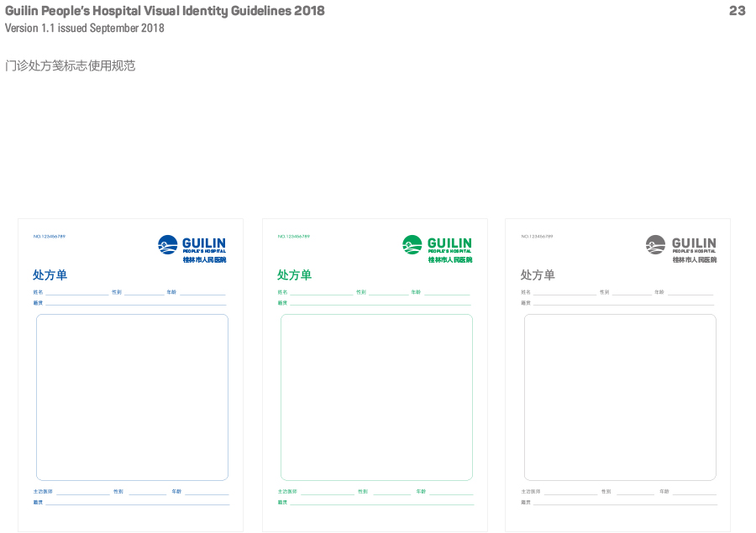Screen dimensions: 756x533
Task: Select the green 处方单 heading
Action: click(x=294, y=275)
